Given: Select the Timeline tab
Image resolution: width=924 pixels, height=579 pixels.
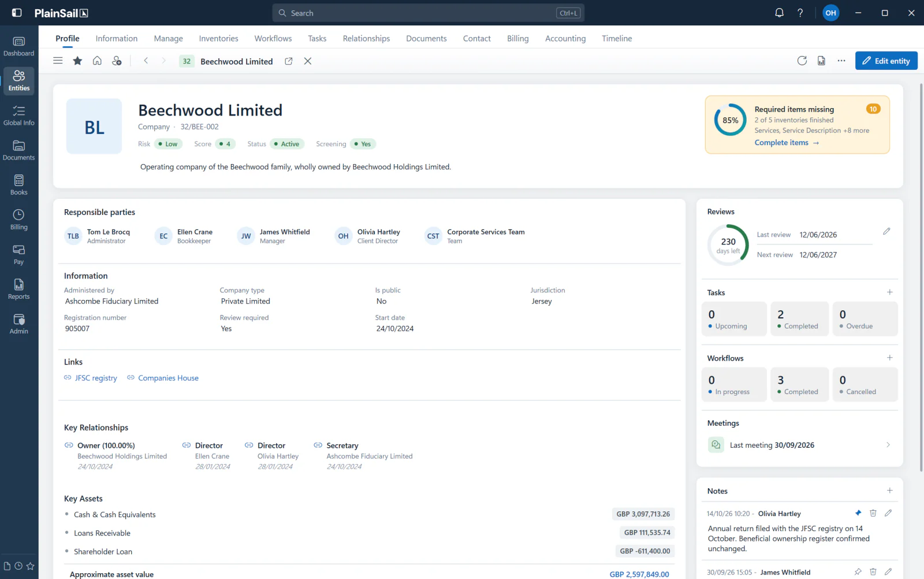Looking at the screenshot, I should point(617,39).
